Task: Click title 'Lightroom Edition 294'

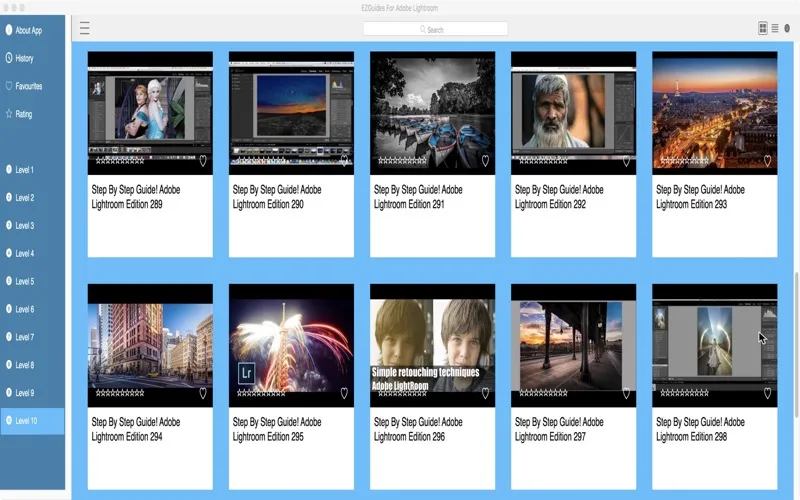Action: click(x=127, y=437)
